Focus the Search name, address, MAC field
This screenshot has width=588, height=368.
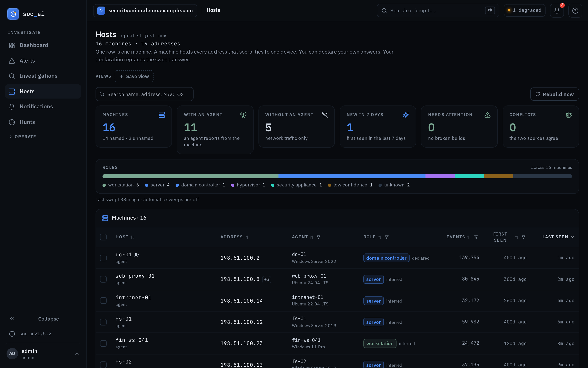pyautogui.click(x=145, y=94)
